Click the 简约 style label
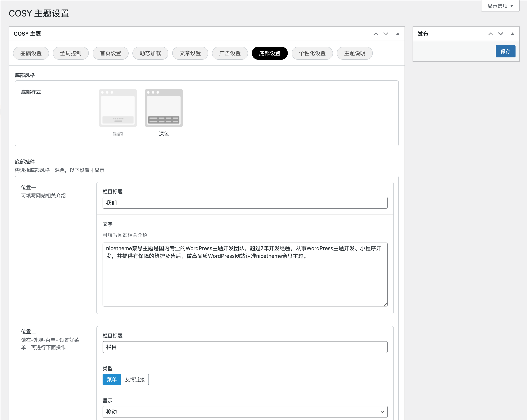Viewport: 527px width, 420px height. coord(118,134)
